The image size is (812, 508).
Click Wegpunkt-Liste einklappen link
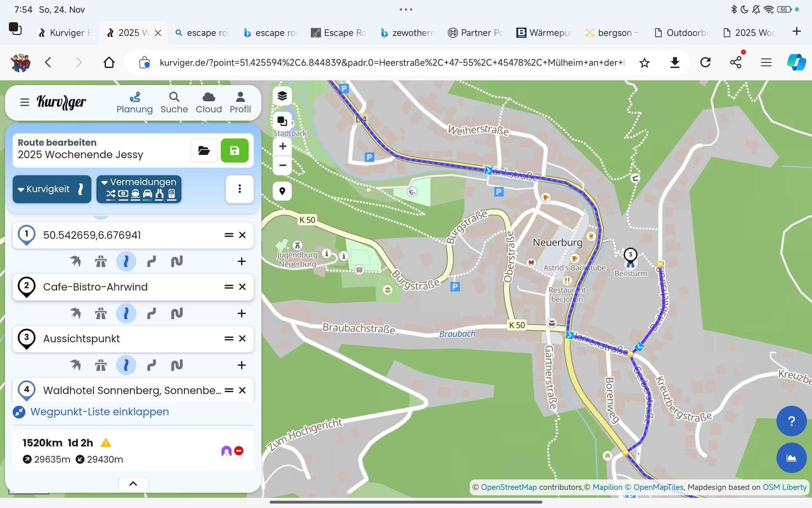[99, 412]
